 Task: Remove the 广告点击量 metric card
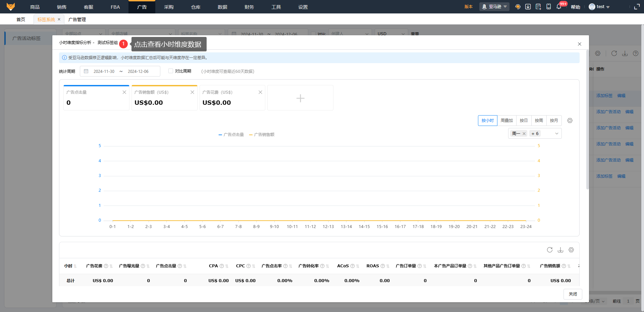(x=124, y=92)
